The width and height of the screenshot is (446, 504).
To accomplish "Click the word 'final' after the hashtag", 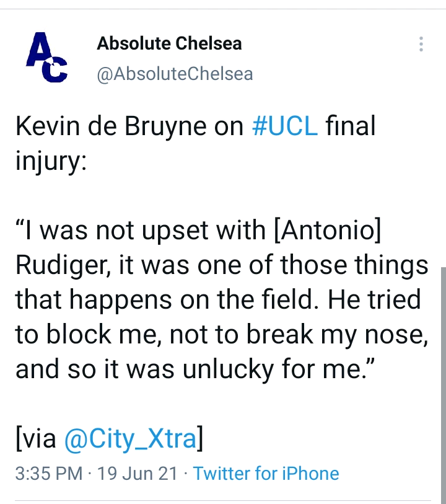I will click(x=351, y=126).
